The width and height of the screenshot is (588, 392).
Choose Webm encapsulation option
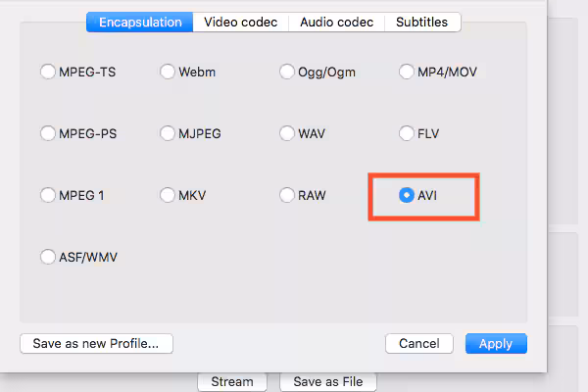(x=168, y=72)
